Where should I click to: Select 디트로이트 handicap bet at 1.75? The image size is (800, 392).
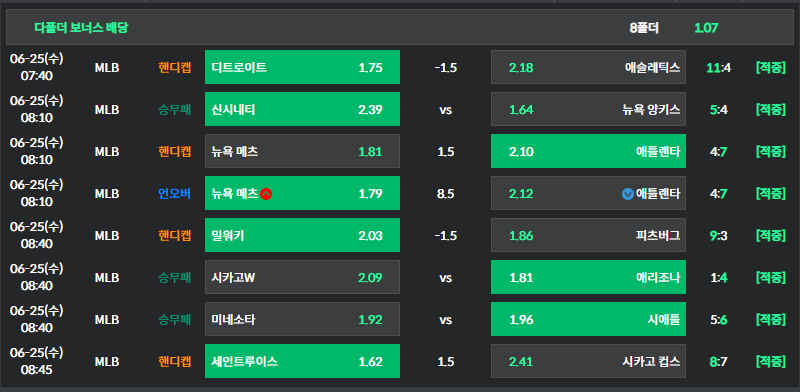point(303,67)
